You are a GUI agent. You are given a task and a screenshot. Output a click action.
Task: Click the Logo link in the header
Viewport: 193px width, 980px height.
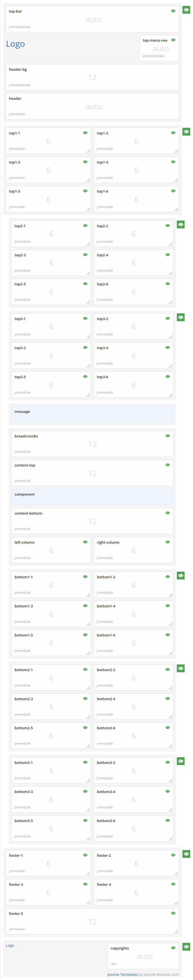[x=15, y=44]
